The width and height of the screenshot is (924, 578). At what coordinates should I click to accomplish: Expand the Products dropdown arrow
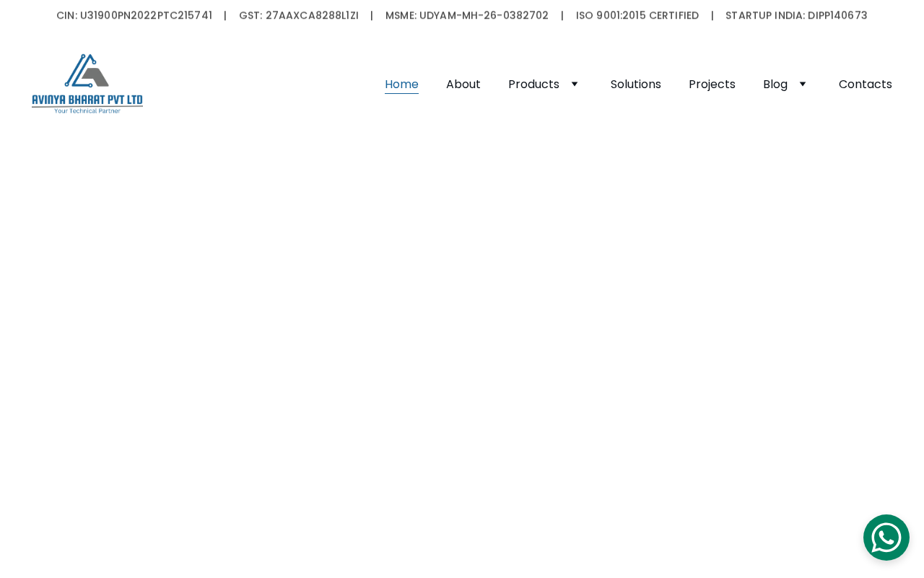coord(575,84)
